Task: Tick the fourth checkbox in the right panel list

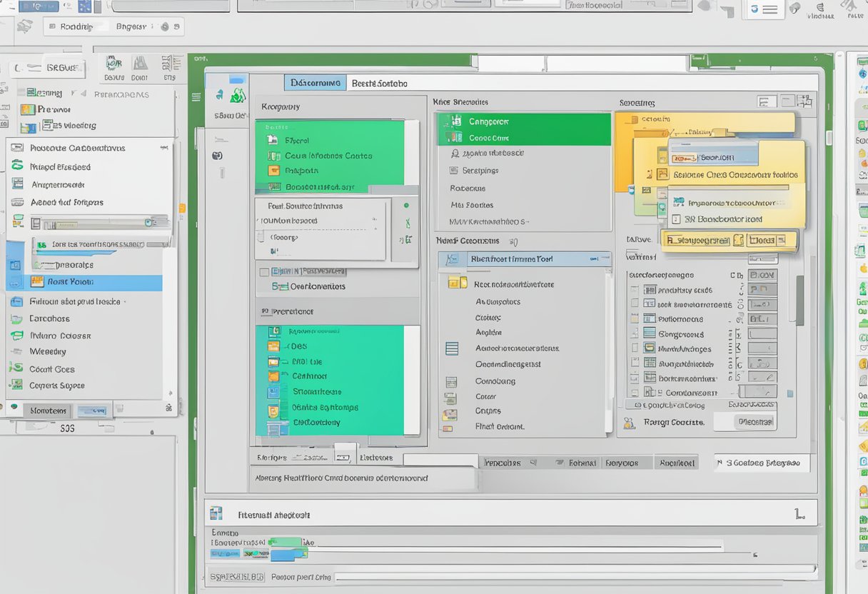Action: pos(635,334)
